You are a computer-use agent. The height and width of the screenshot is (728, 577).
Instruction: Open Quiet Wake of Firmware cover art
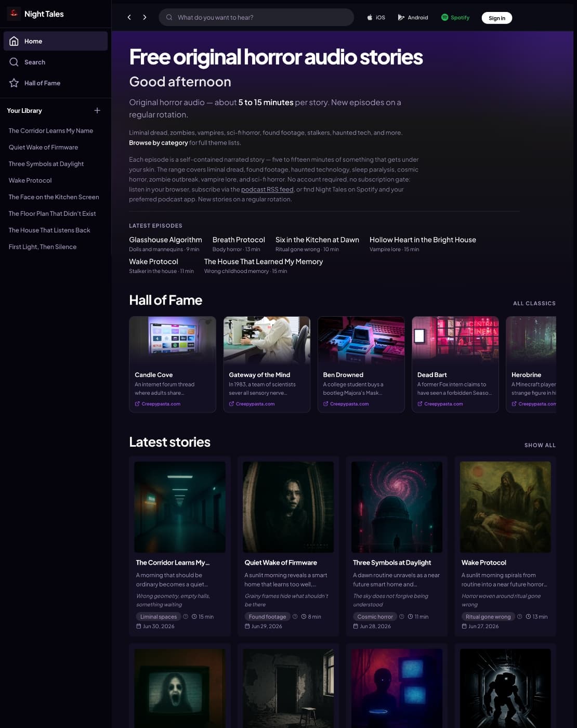point(288,507)
